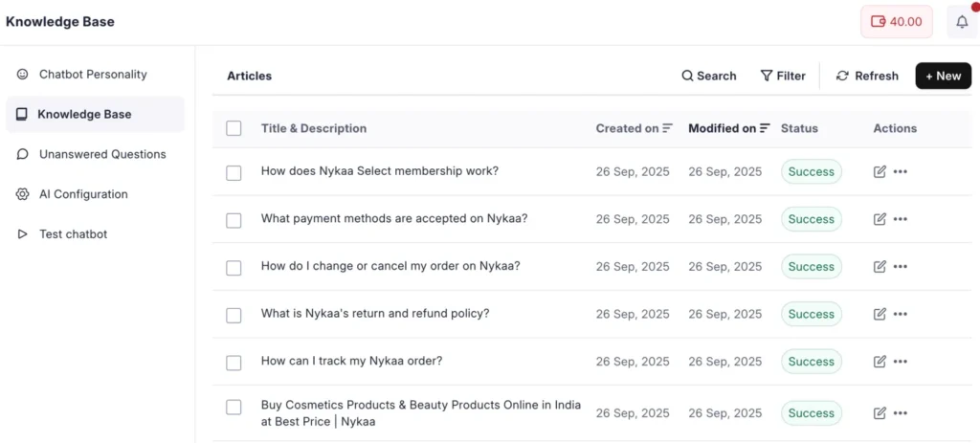Click the Title & Description column header

tap(314, 129)
